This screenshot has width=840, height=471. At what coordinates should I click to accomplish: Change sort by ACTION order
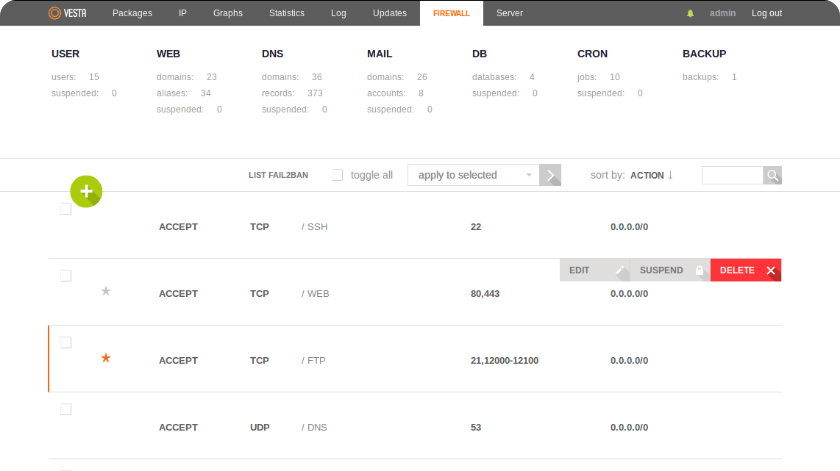[x=651, y=175]
